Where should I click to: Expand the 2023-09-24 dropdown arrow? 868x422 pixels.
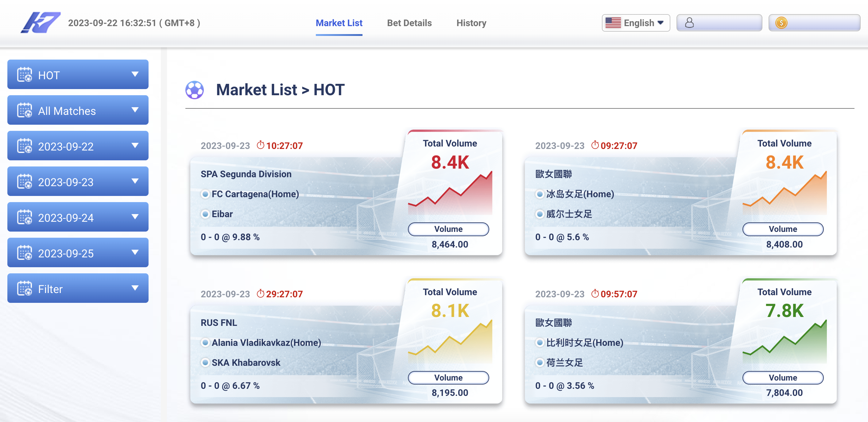pyautogui.click(x=135, y=217)
